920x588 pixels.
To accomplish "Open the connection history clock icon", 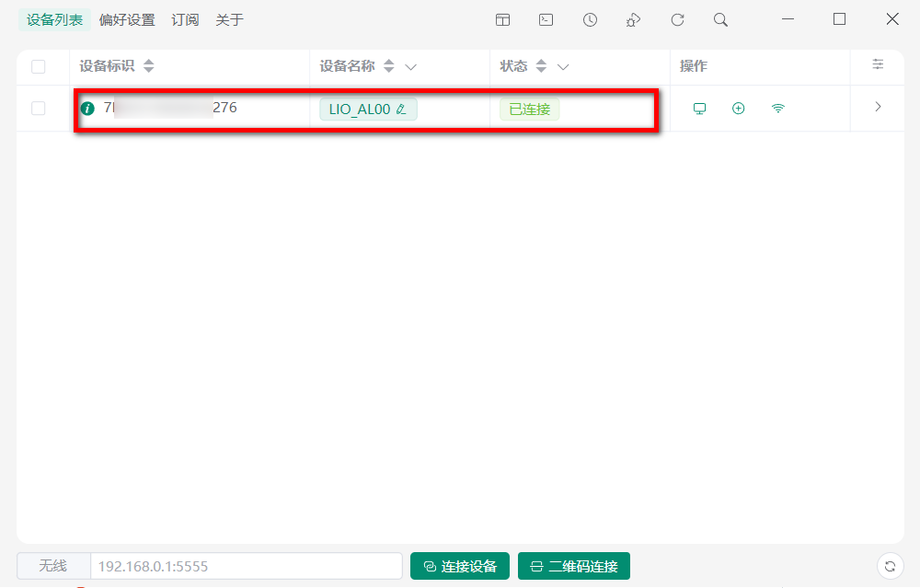I will pos(590,18).
